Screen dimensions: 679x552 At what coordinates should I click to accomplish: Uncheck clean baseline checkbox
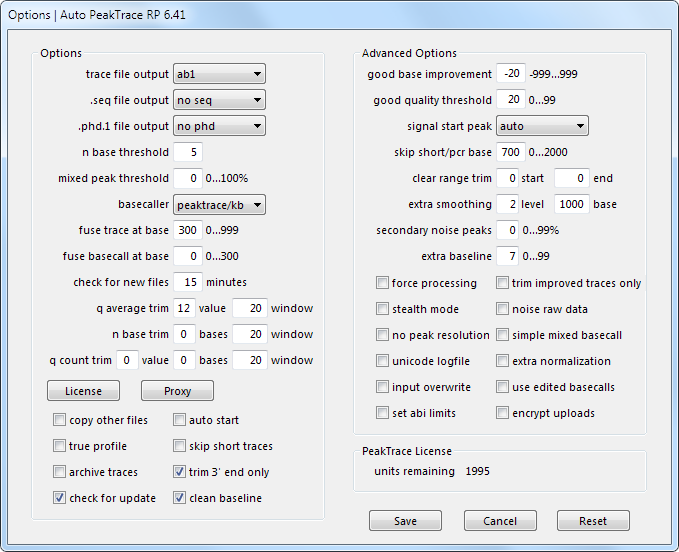coord(179,497)
